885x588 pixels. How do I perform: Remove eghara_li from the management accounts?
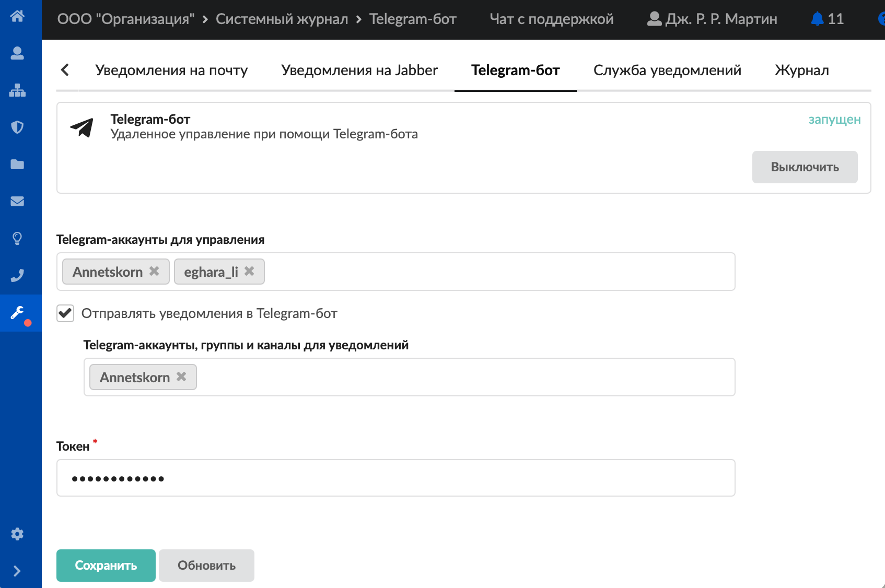pyautogui.click(x=249, y=271)
